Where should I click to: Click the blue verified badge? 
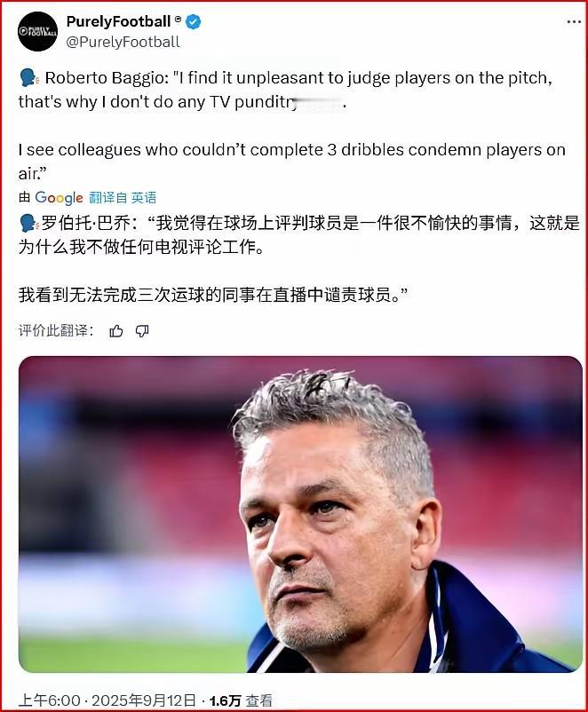[x=194, y=21]
